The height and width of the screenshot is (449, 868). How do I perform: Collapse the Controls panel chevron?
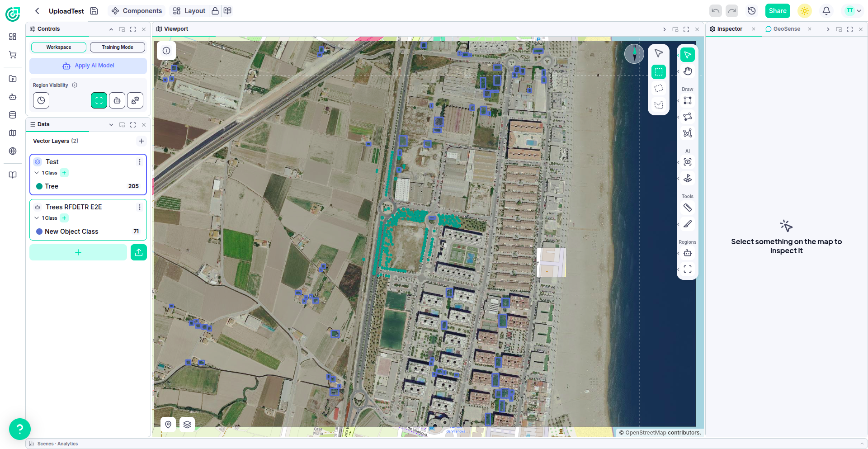(111, 29)
